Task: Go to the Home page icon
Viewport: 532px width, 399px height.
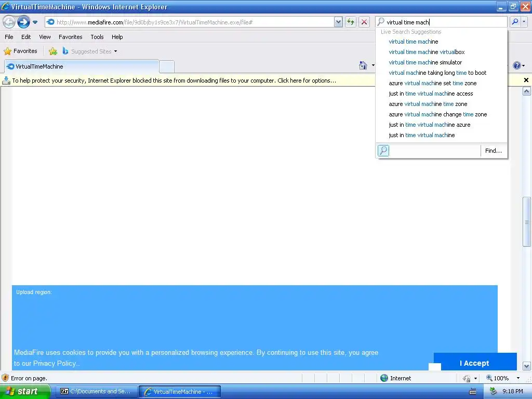Action: pos(363,65)
